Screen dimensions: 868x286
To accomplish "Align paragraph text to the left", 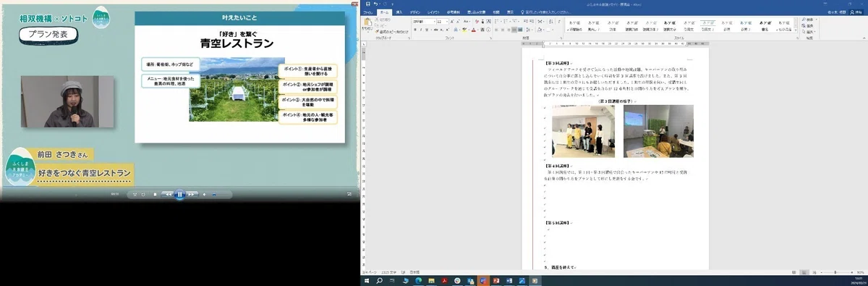I will [x=496, y=30].
